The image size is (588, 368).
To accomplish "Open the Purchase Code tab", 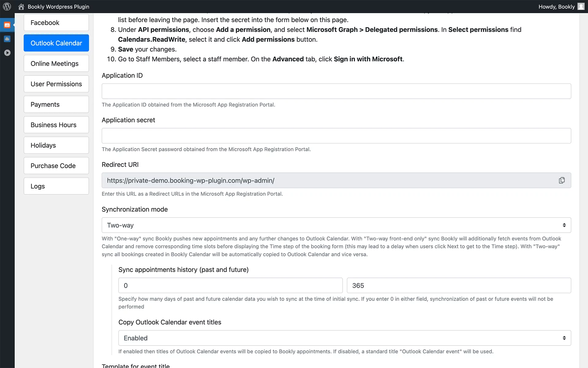I will pos(56,166).
